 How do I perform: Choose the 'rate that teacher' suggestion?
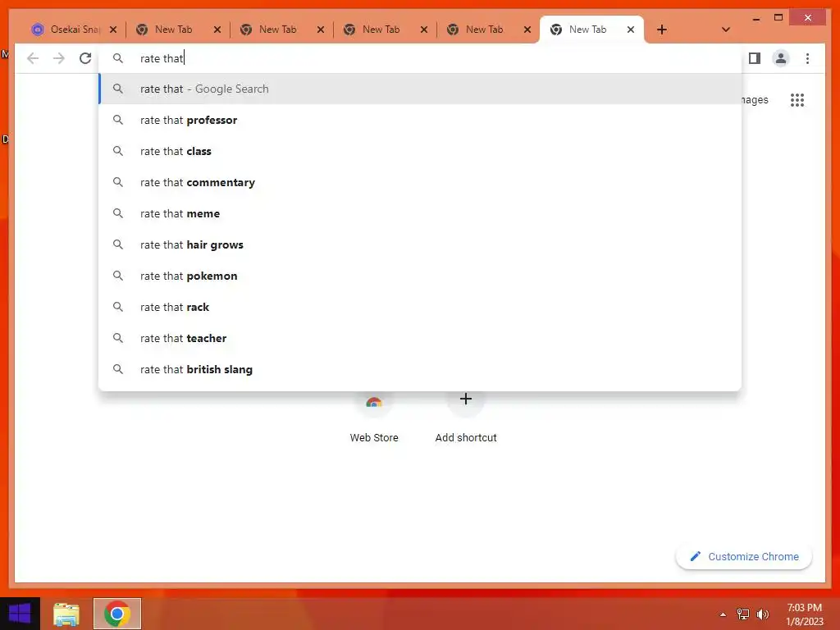(420, 338)
